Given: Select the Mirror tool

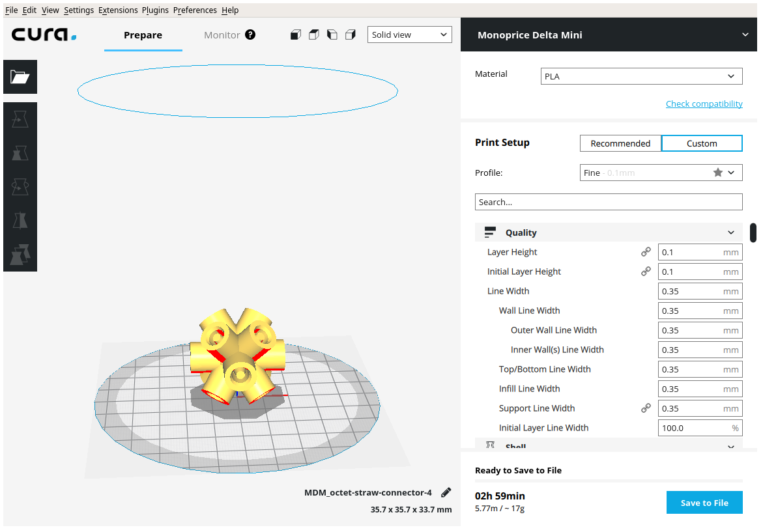Looking at the screenshot, I should (x=20, y=221).
